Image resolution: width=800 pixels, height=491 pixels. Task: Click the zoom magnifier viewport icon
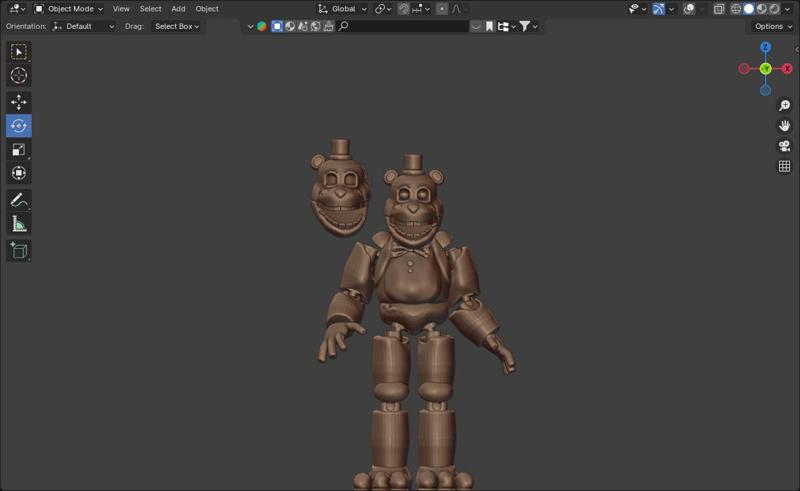point(784,106)
